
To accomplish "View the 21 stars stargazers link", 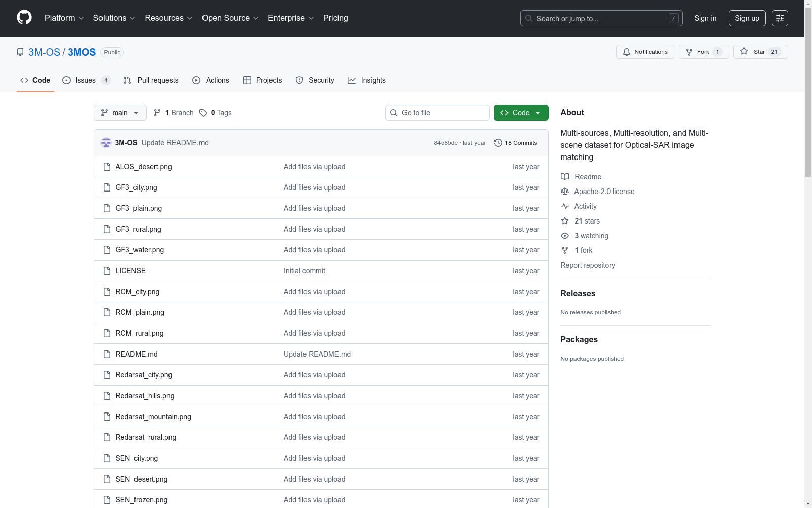I will click(x=581, y=221).
